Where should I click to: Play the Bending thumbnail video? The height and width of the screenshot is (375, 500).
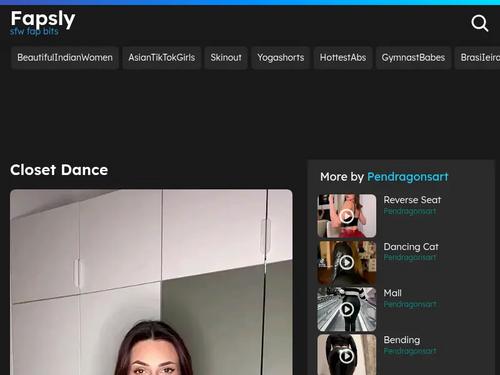(x=347, y=355)
